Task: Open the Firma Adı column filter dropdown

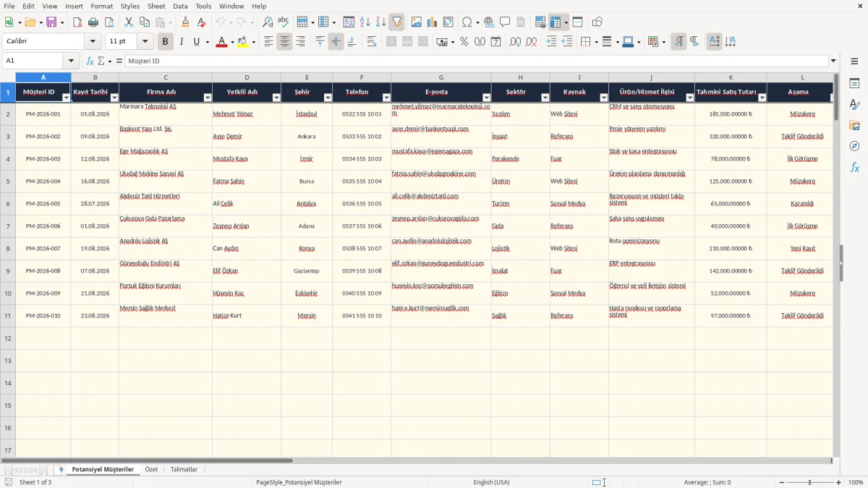Action: [x=208, y=98]
